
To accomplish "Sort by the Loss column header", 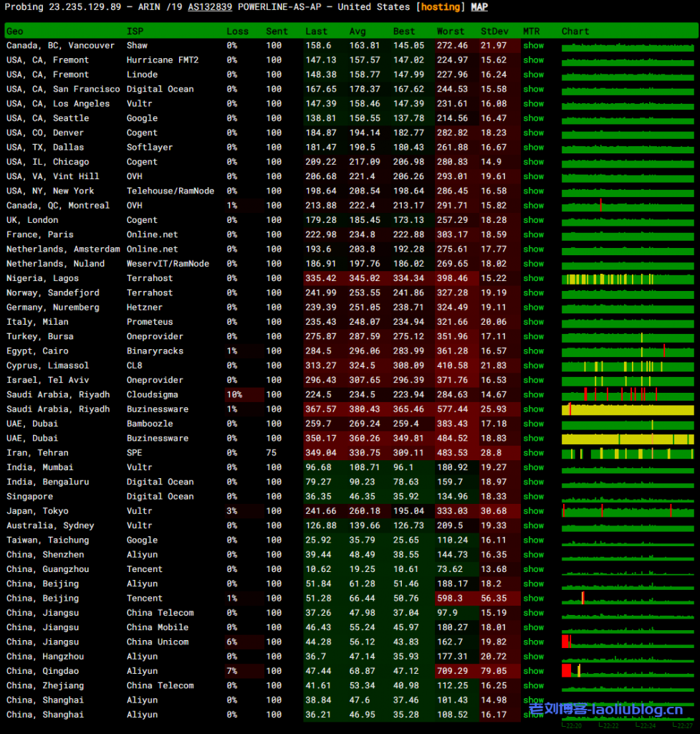I will [237, 32].
